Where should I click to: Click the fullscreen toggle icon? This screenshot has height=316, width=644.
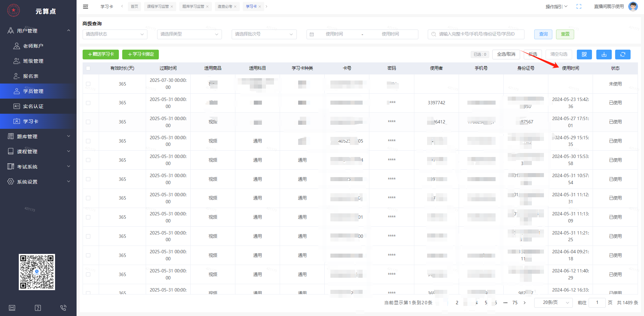[x=579, y=6]
